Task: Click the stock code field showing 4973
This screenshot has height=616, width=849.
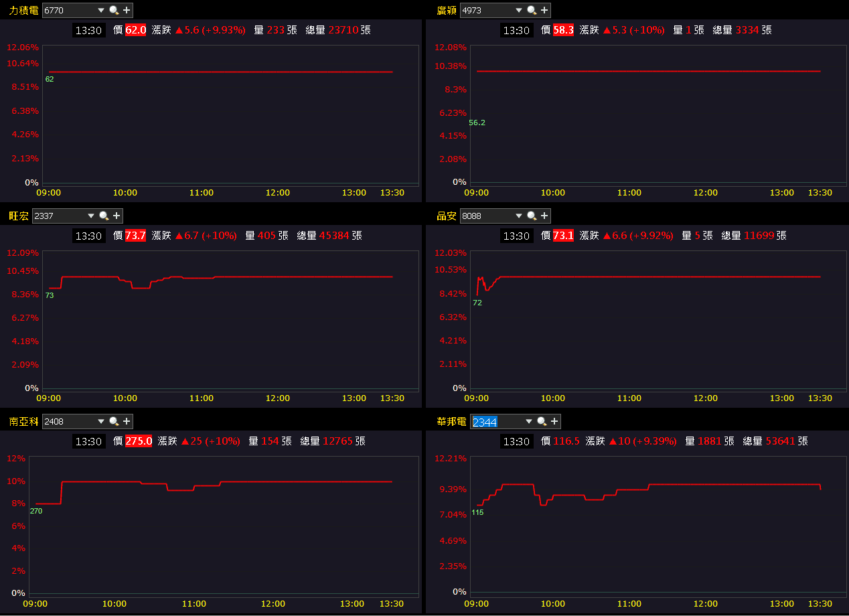Action: pos(486,10)
